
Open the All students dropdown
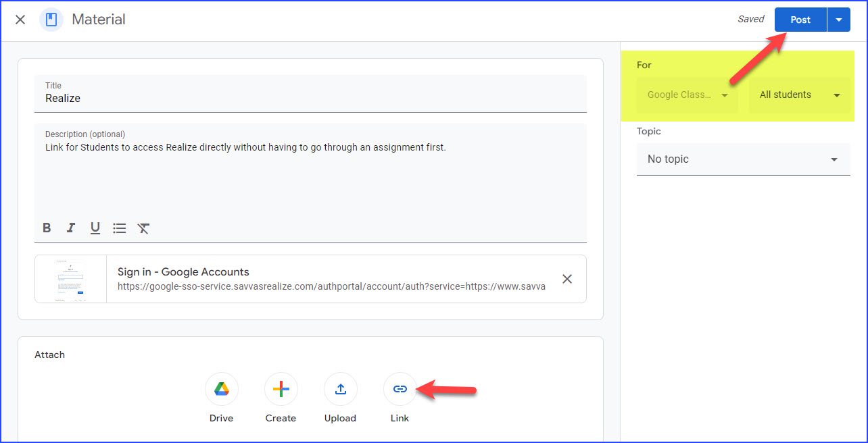[x=799, y=95]
